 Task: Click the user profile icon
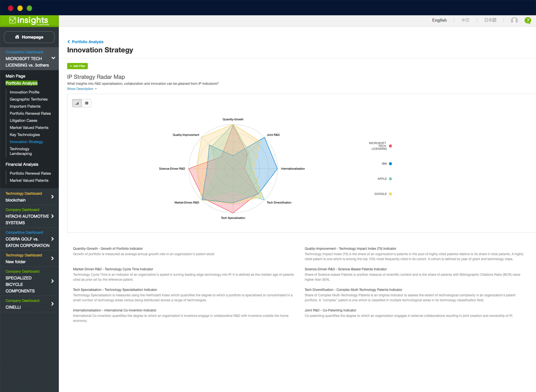(514, 20)
